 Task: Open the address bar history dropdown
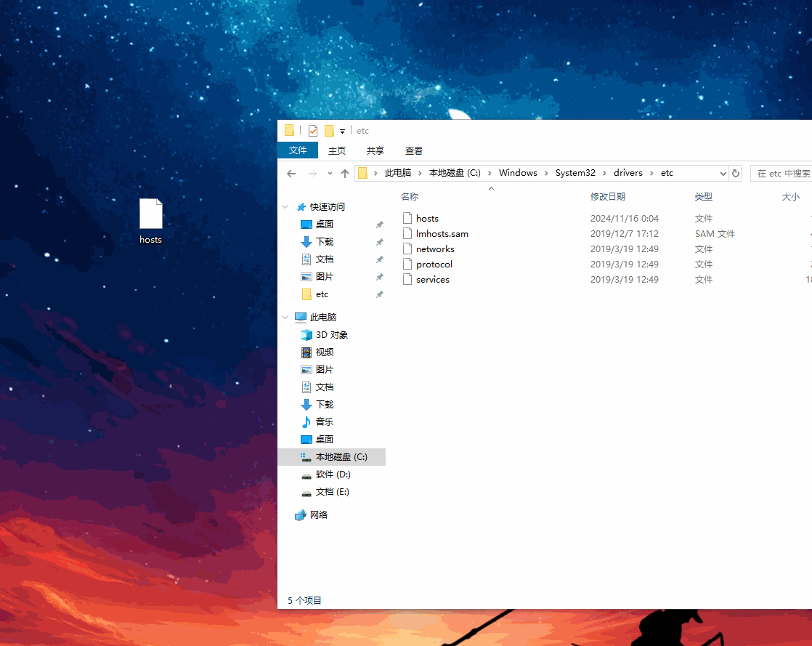click(x=723, y=174)
